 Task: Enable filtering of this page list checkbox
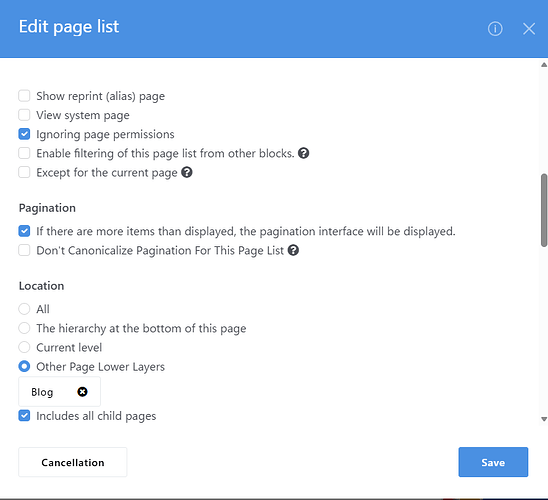tap(24, 153)
